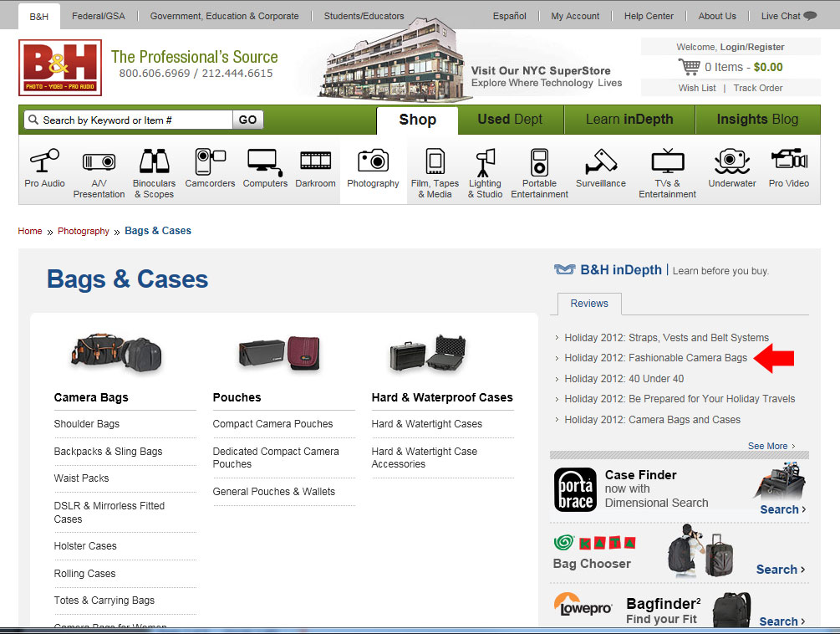Go to Photography breadcrumb link
Screen dimensions: 840x634
coord(84,231)
